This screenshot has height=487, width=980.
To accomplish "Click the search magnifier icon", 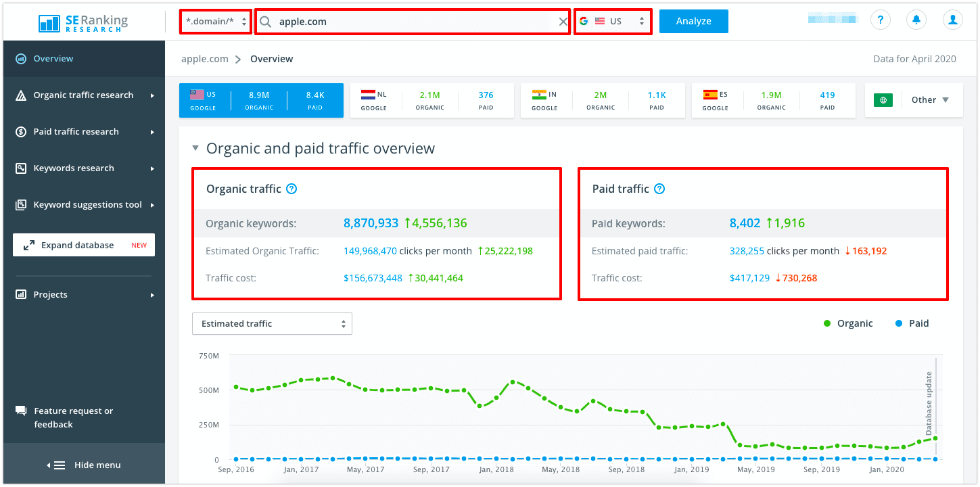I will [x=266, y=22].
